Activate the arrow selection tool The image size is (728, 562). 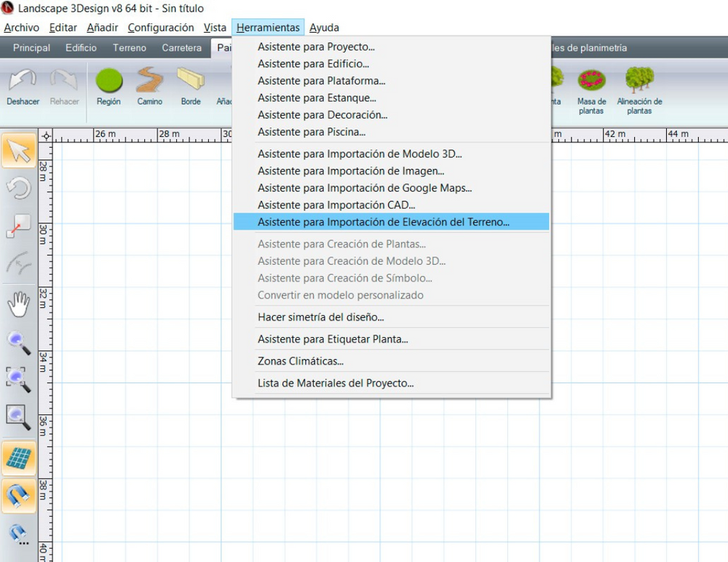[x=18, y=152]
